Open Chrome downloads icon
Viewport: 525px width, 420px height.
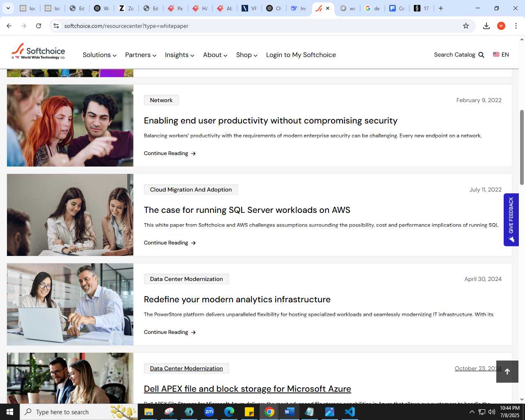click(486, 26)
